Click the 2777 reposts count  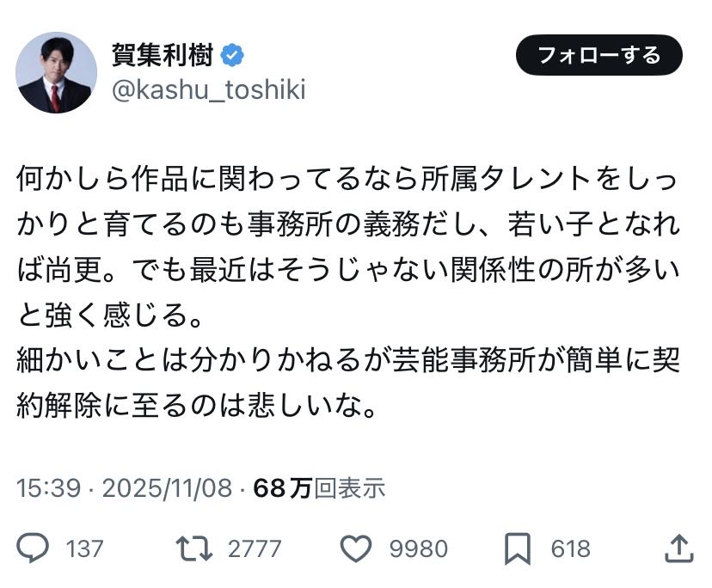(255, 548)
